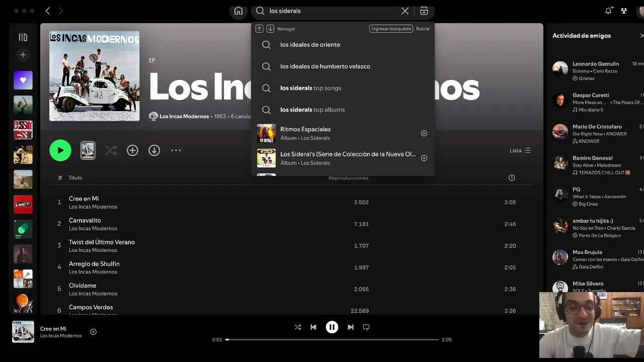Open the now-playing album thumbnail
Viewport: 644px width, 362px height.
pos(23,332)
